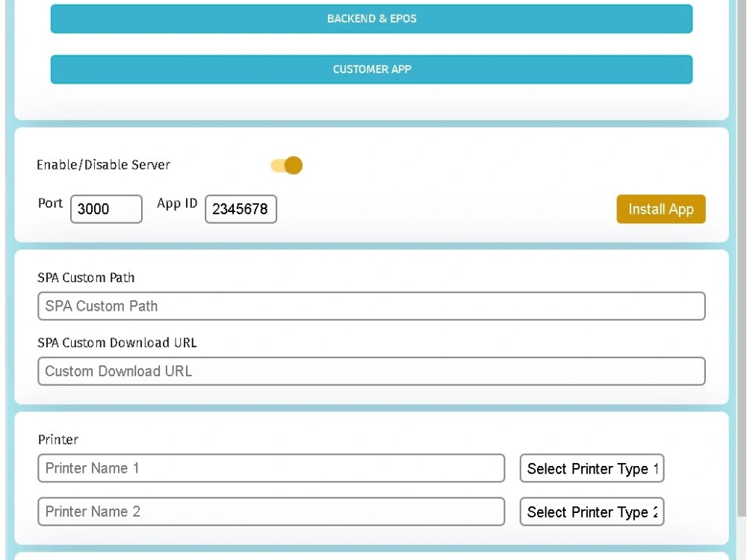Switch to the CUSTOMER APP section
Viewport: 747px width, 560px height.
[371, 69]
